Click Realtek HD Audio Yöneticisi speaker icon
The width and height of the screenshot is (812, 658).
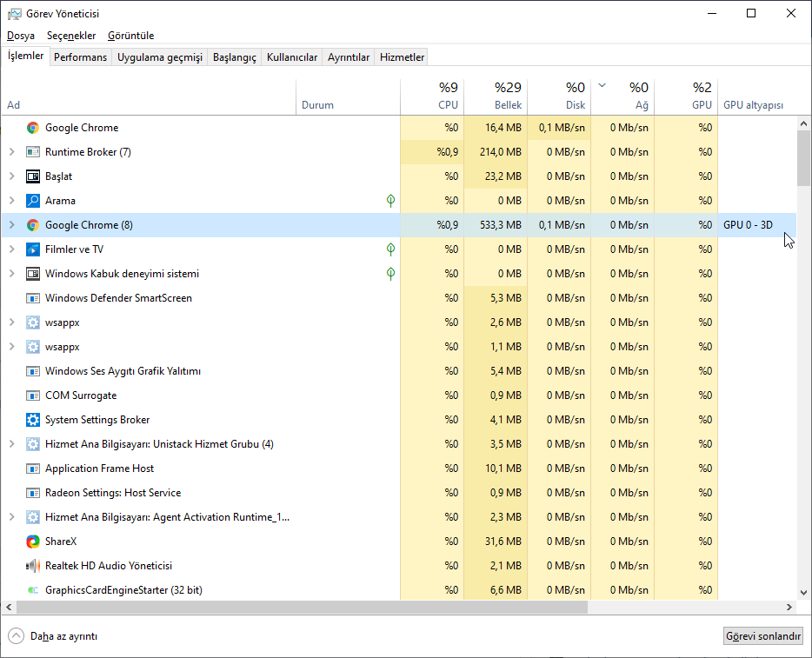[33, 566]
